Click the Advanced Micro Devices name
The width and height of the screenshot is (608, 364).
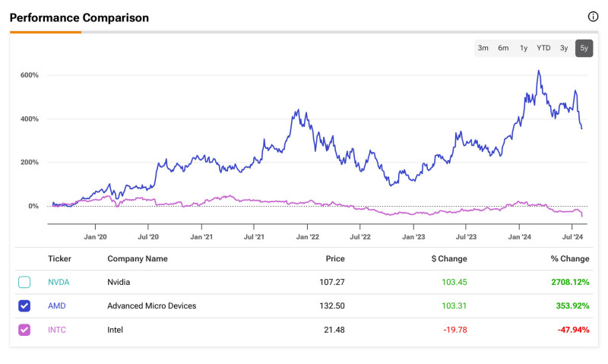pyautogui.click(x=151, y=305)
